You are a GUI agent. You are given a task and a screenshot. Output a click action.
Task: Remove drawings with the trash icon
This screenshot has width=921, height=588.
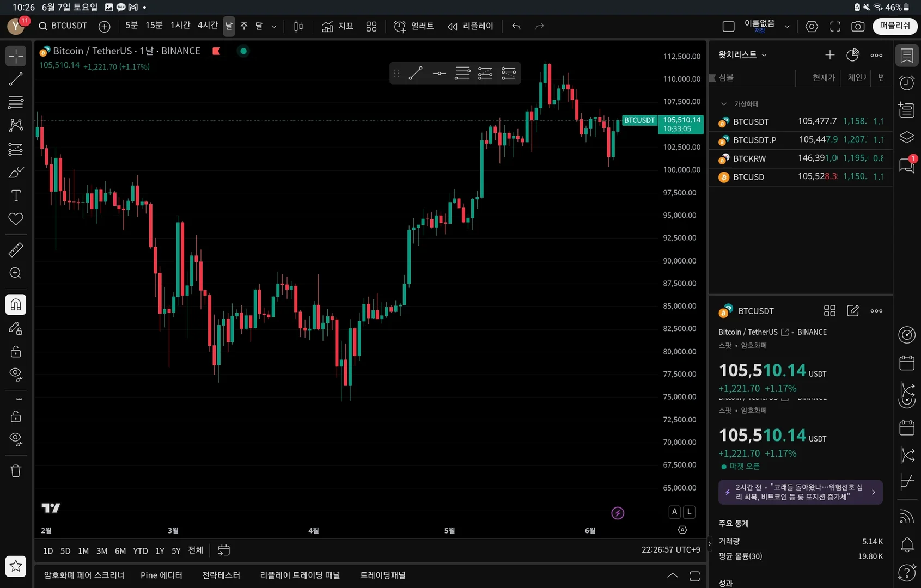pyautogui.click(x=16, y=471)
